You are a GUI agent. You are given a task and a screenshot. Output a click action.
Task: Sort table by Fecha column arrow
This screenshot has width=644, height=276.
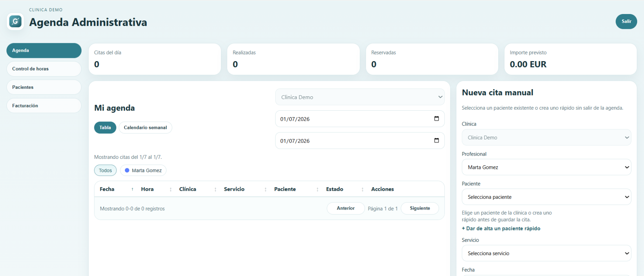pyautogui.click(x=132, y=189)
